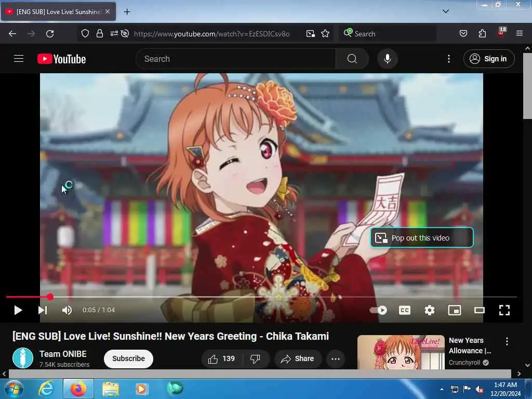Open uBlock extension with badge 18
Screen dimensions: 532x399
click(x=501, y=33)
